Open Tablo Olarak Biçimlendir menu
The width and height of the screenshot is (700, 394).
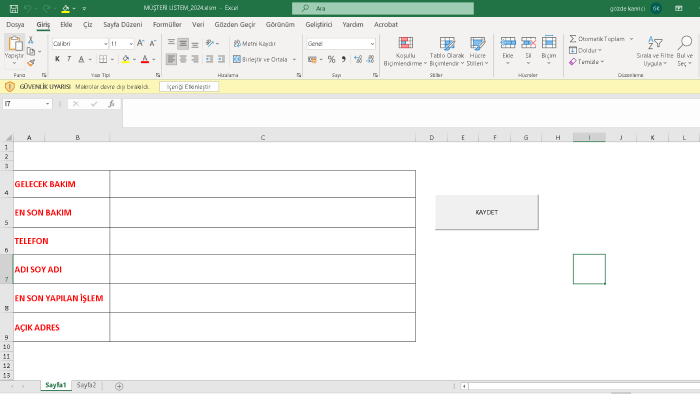(x=447, y=51)
